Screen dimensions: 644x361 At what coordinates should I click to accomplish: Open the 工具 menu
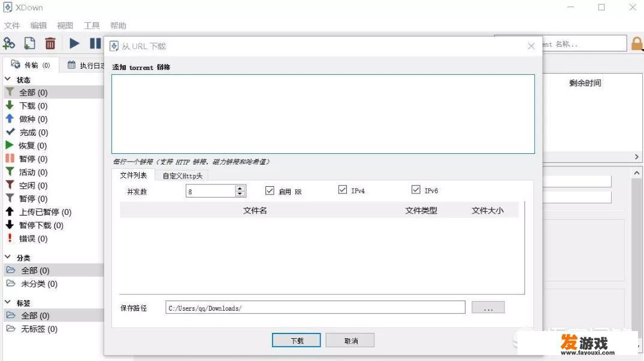(92, 25)
